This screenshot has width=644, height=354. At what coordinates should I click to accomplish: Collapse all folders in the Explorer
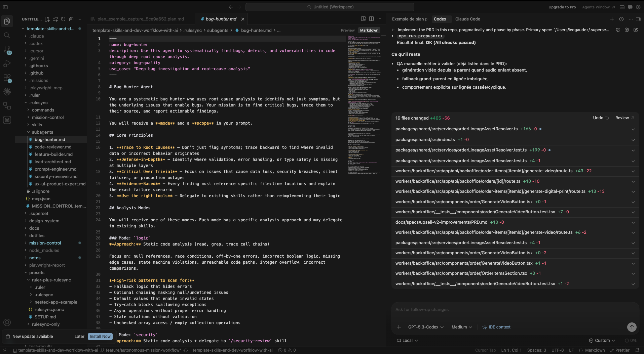coord(71,19)
